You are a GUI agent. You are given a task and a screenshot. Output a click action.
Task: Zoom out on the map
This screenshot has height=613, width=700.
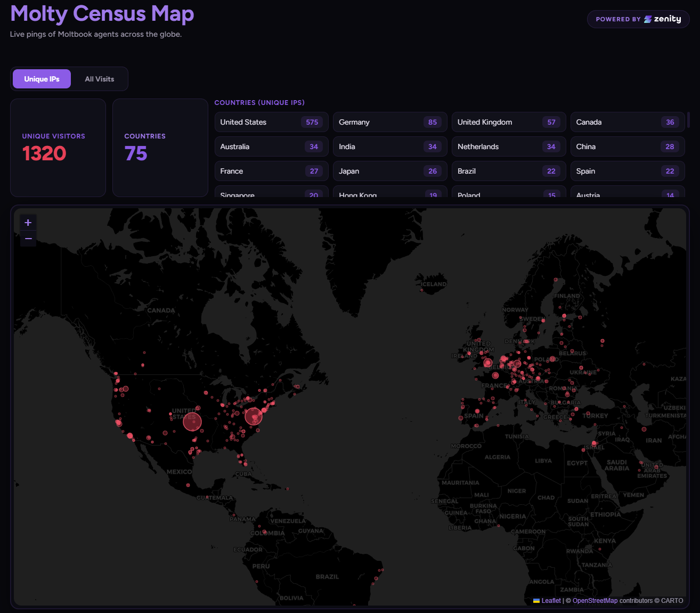click(x=28, y=239)
